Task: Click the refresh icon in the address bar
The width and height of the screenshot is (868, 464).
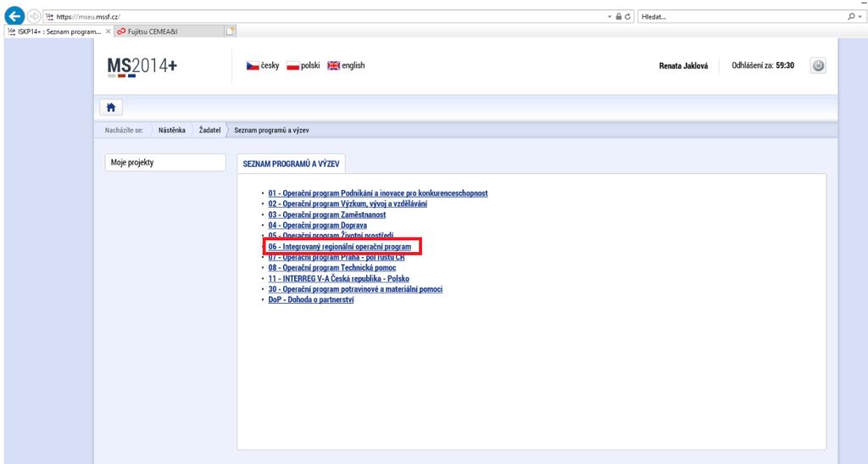Action: point(628,17)
